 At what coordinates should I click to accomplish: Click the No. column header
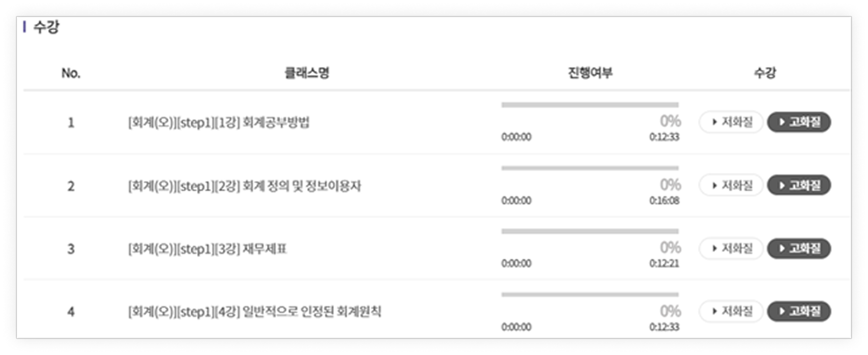(x=71, y=73)
